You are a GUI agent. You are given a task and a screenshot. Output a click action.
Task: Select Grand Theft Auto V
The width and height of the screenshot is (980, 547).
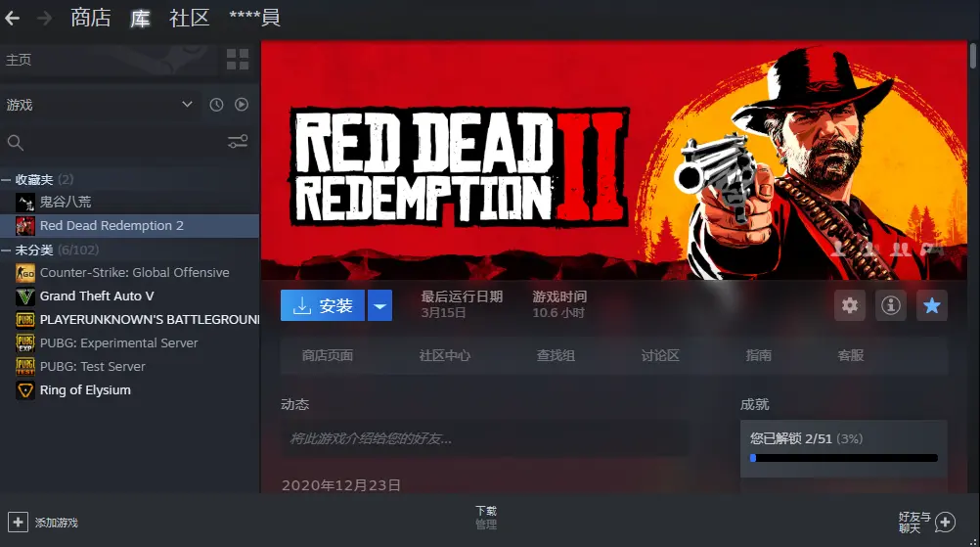129,296
